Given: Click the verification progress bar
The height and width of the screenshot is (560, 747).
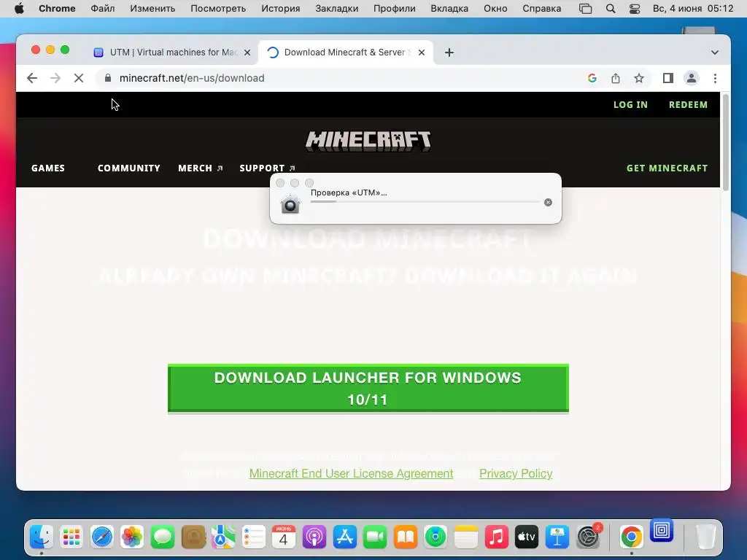Looking at the screenshot, I should [425, 202].
